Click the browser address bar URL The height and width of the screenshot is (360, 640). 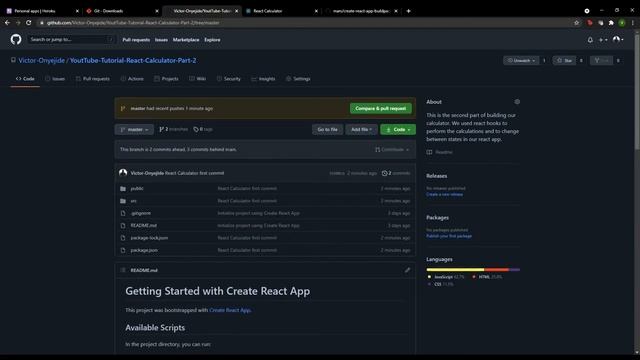133,22
